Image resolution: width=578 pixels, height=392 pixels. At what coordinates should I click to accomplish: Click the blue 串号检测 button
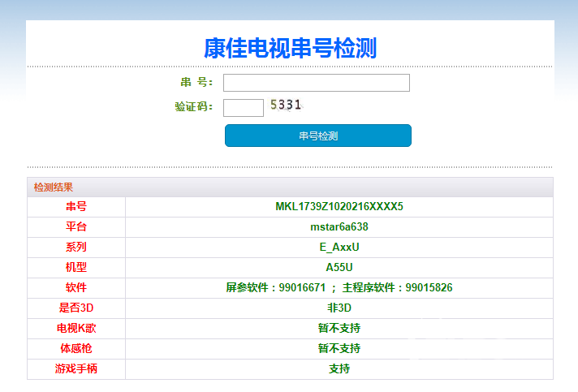click(x=318, y=136)
